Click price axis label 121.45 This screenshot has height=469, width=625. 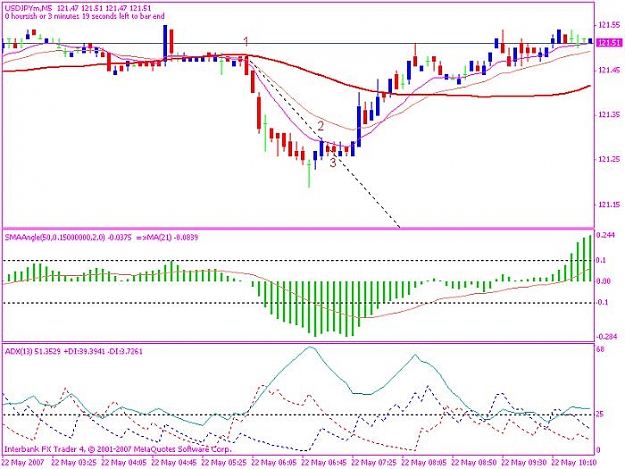coord(609,70)
